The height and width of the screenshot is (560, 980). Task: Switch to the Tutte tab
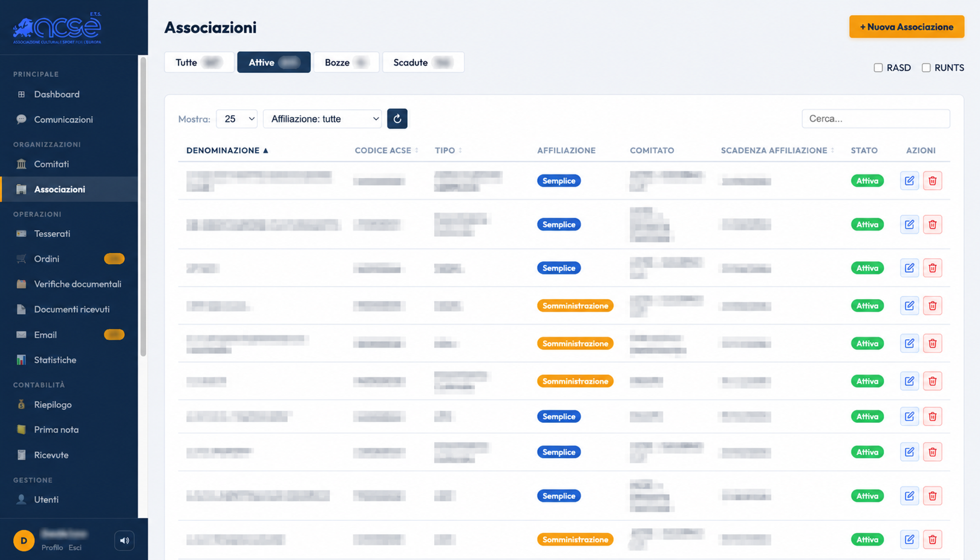199,62
